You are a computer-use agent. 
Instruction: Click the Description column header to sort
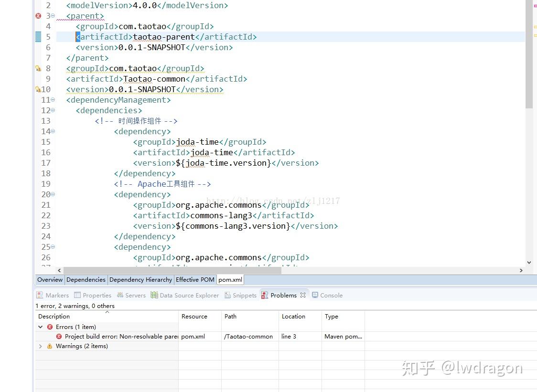tap(54, 316)
